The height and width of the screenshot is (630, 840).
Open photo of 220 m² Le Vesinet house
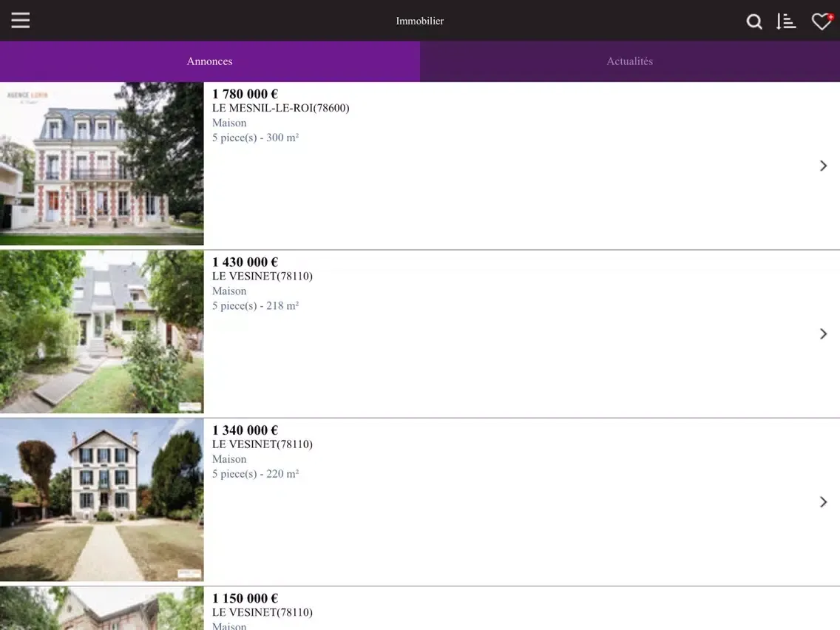[x=101, y=500]
